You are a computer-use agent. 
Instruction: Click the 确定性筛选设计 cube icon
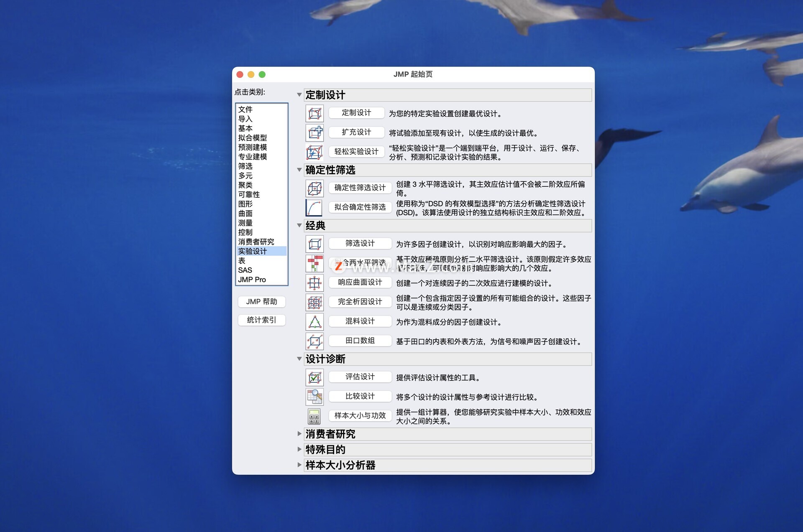point(315,188)
